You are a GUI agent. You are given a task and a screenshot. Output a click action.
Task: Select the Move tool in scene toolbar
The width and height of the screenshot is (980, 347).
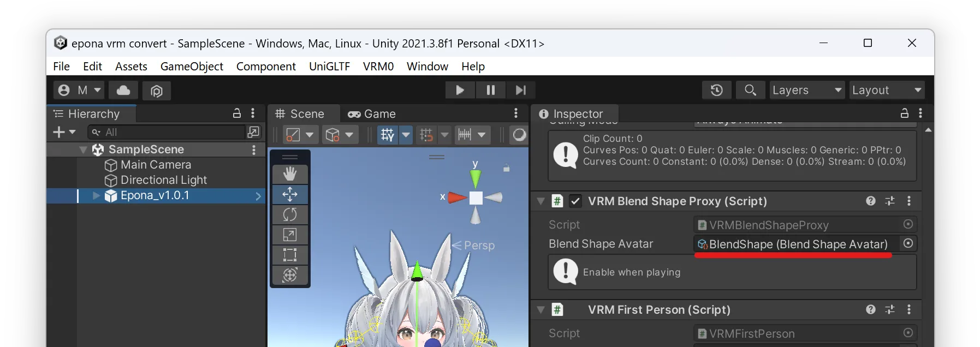pyautogui.click(x=290, y=194)
